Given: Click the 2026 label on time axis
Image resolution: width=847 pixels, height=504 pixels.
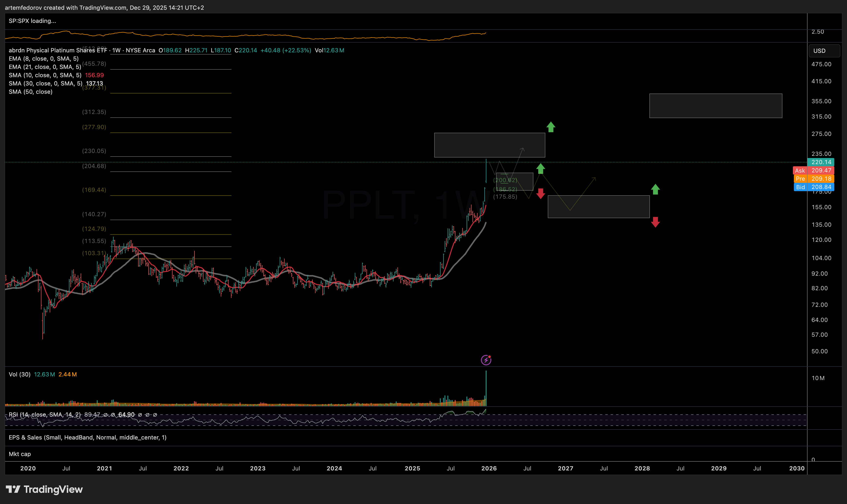Looking at the screenshot, I should click(x=489, y=468).
